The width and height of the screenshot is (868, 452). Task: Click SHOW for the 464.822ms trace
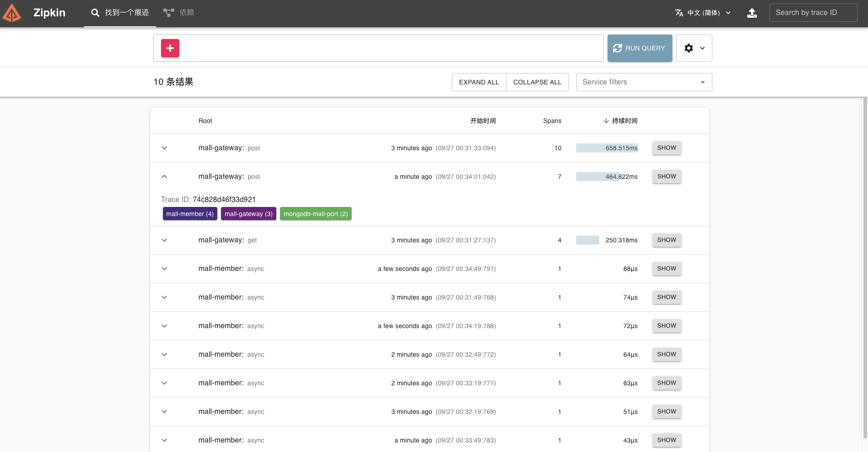(x=667, y=177)
